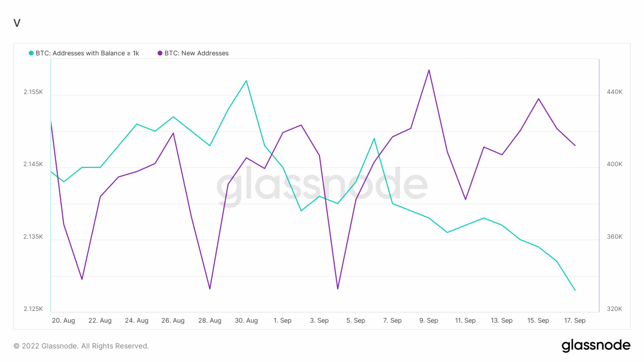This screenshot has height=362, width=644.
Task: Select the teal line endpoint at 17. Sep
Action: [x=575, y=290]
